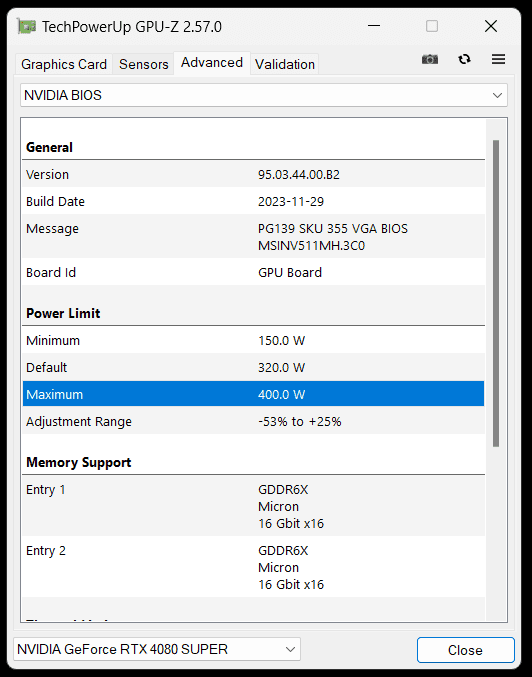The height and width of the screenshot is (677, 532).
Task: Open the Validation tab
Action: point(285,64)
